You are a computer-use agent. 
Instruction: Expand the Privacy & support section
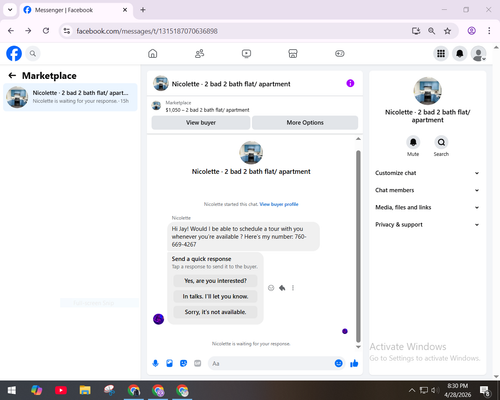pyautogui.click(x=427, y=225)
